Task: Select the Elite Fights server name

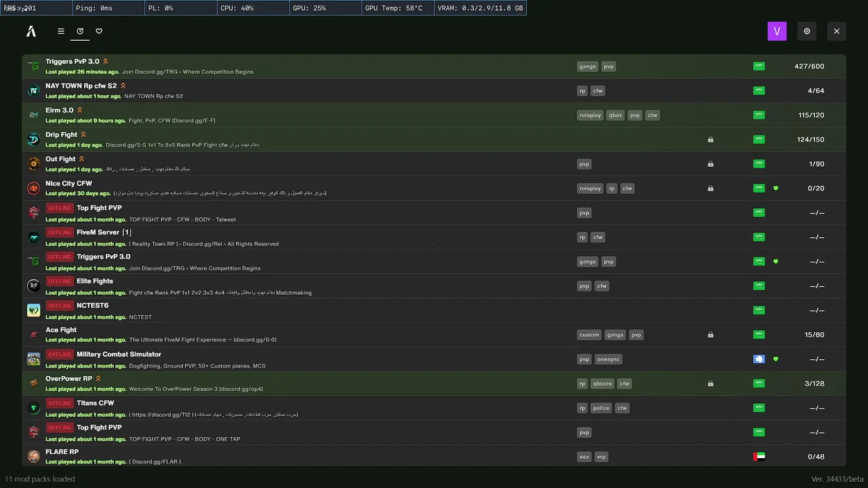Action: coord(95,281)
